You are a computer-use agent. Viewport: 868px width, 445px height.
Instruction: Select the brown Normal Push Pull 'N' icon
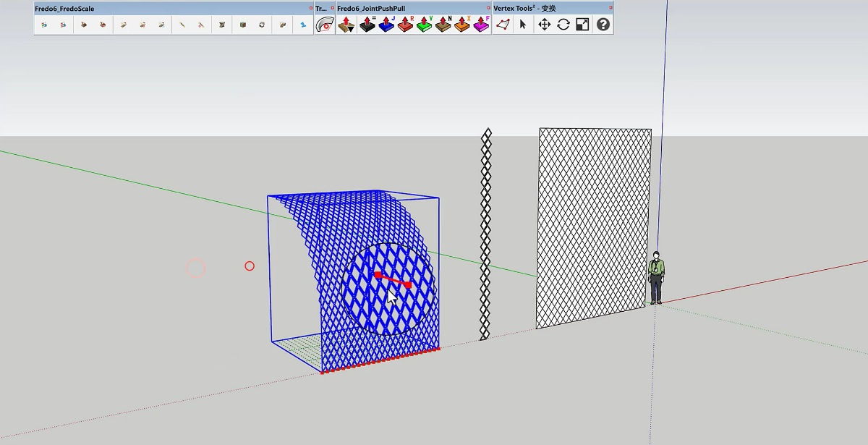pyautogui.click(x=443, y=25)
